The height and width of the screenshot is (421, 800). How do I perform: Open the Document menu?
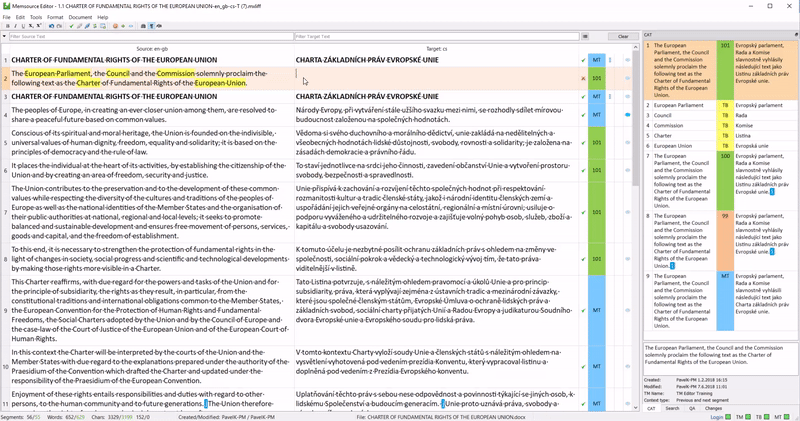[80, 17]
